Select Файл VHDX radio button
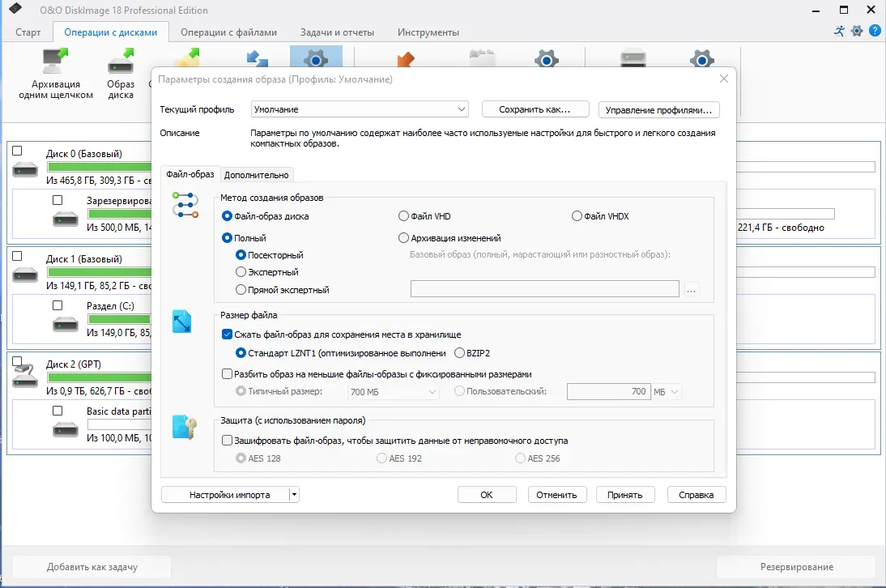 [x=577, y=215]
